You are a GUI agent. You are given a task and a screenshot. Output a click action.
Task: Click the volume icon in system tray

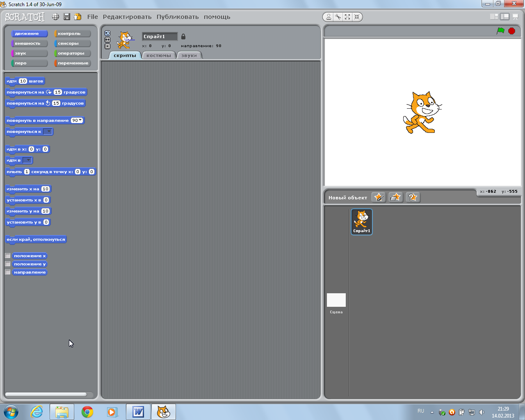pyautogui.click(x=482, y=412)
